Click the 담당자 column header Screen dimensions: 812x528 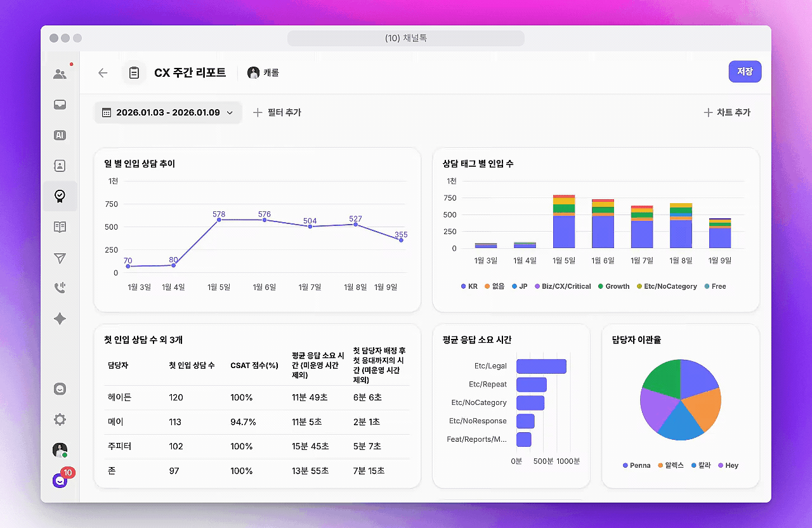pyautogui.click(x=118, y=366)
